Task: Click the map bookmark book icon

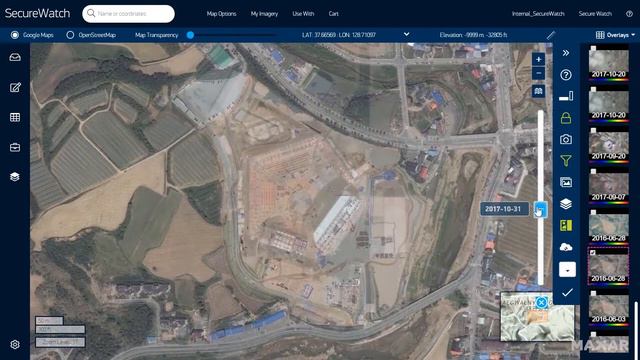Action: 538,91
